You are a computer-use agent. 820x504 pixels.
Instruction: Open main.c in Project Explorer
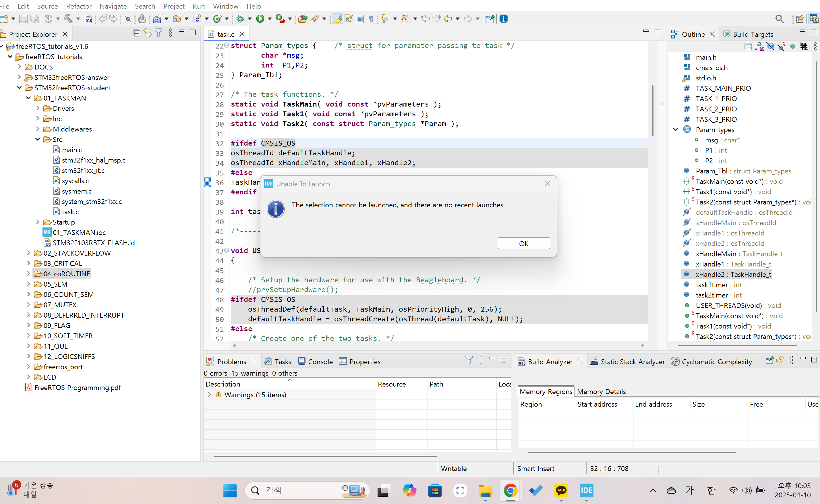click(x=72, y=150)
